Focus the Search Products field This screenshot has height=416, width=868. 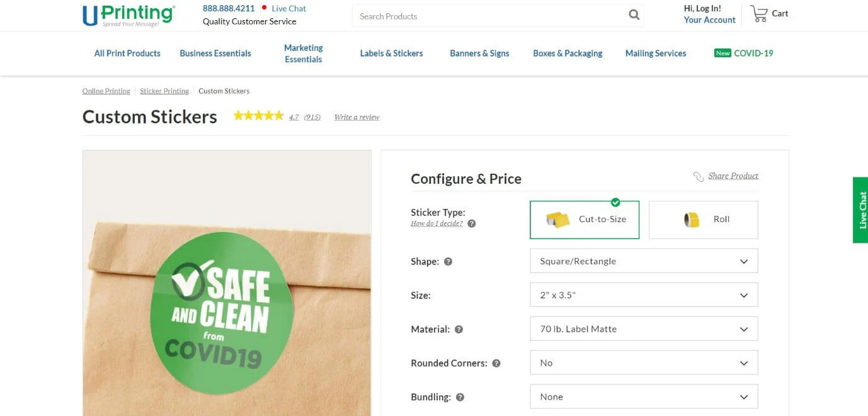pos(488,16)
